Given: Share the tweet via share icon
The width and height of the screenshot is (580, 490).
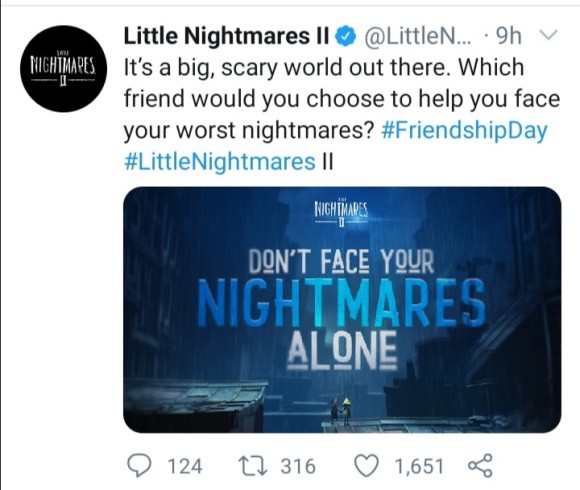Looking at the screenshot, I should click(x=480, y=465).
